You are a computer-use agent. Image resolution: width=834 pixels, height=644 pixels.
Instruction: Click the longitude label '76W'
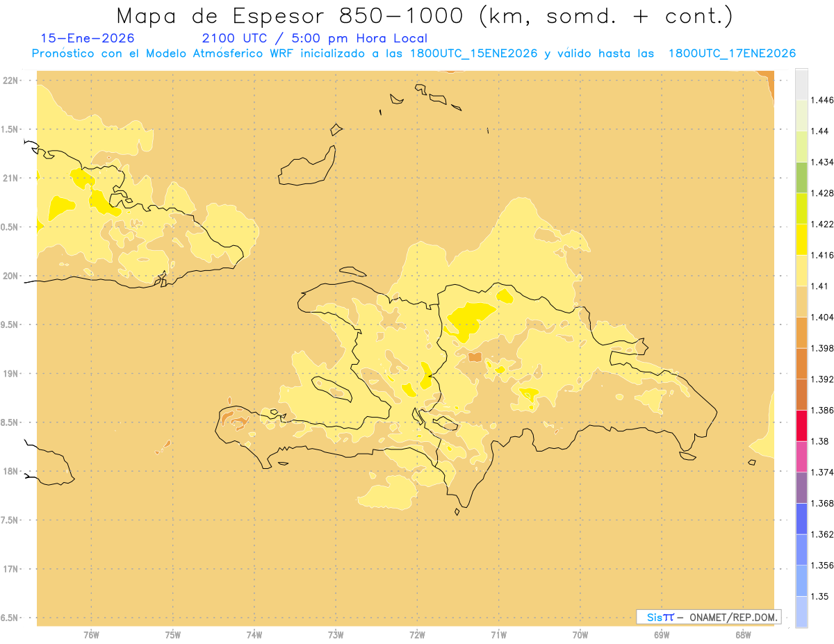click(91, 635)
